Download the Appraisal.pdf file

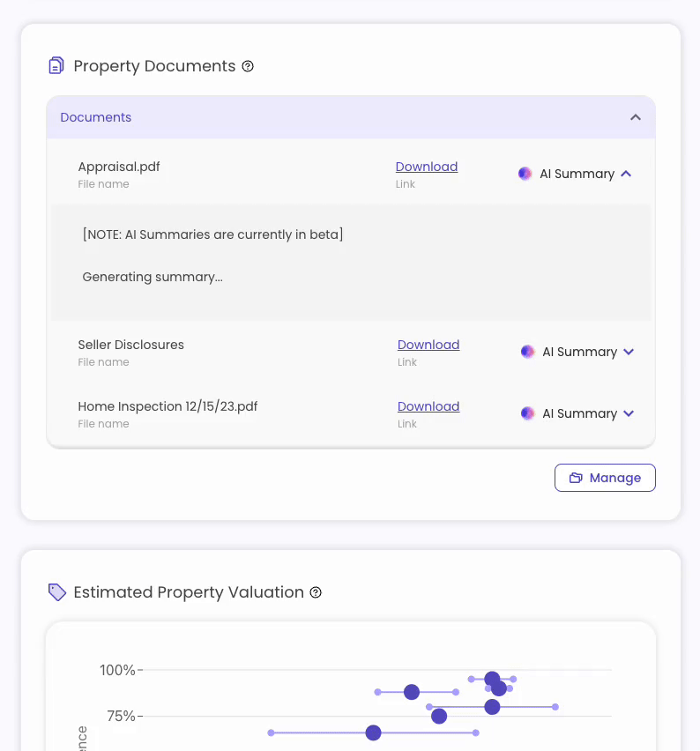pos(427,167)
